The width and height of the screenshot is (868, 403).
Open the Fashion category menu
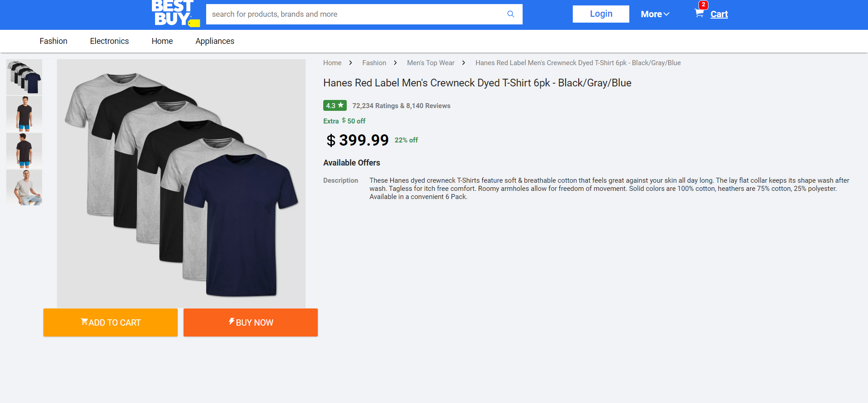click(53, 41)
